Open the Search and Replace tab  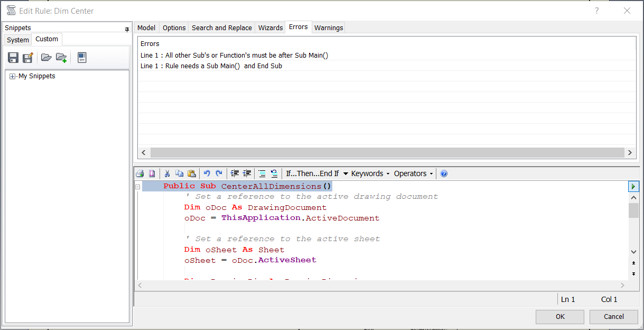(x=221, y=27)
